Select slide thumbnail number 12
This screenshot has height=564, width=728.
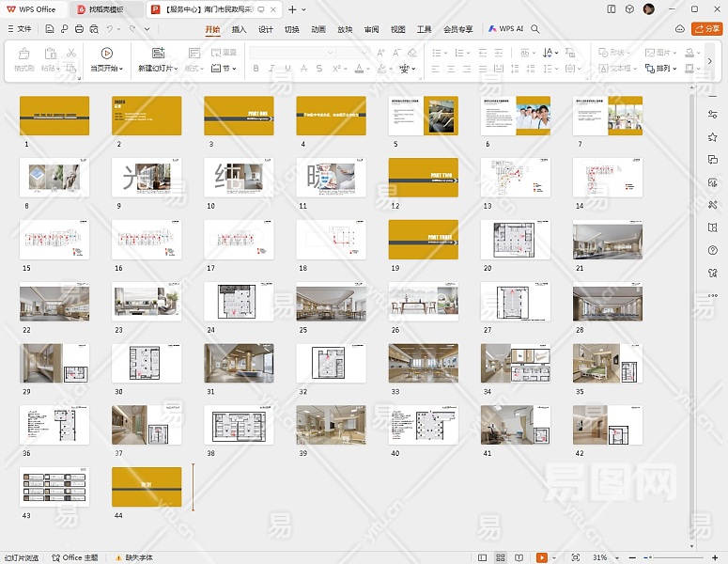coord(423,178)
